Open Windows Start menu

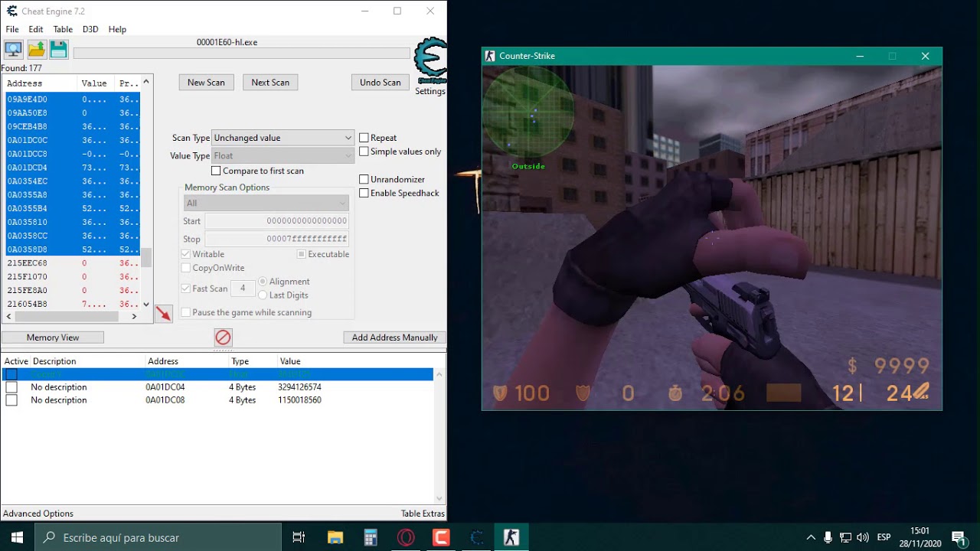(17, 537)
